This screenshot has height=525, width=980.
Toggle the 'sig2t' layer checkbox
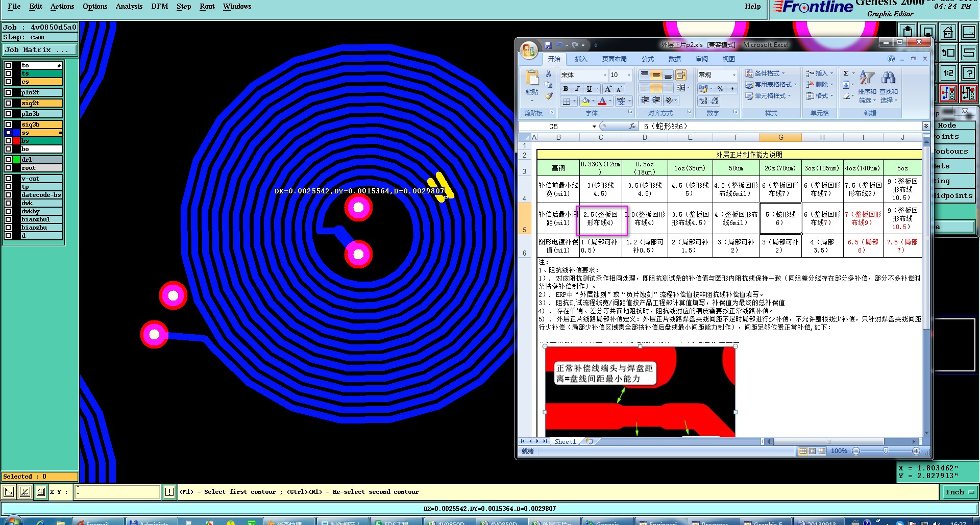pos(8,103)
